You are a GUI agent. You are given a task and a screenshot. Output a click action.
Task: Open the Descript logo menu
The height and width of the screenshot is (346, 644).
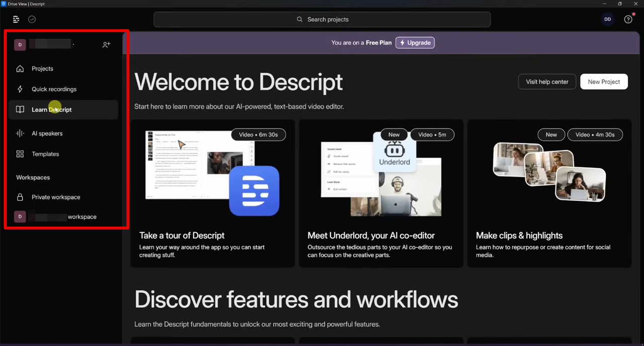(x=16, y=19)
